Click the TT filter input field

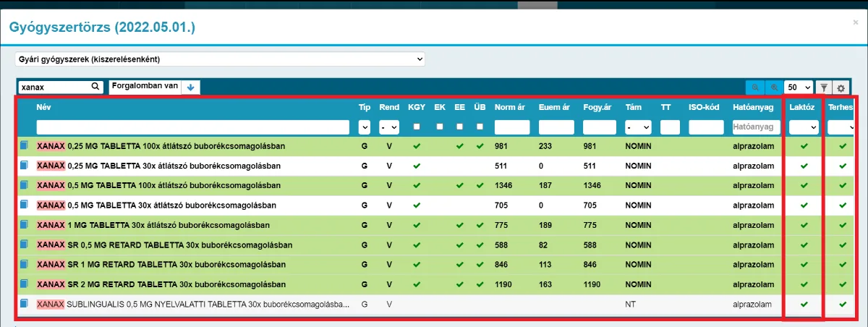670,127
